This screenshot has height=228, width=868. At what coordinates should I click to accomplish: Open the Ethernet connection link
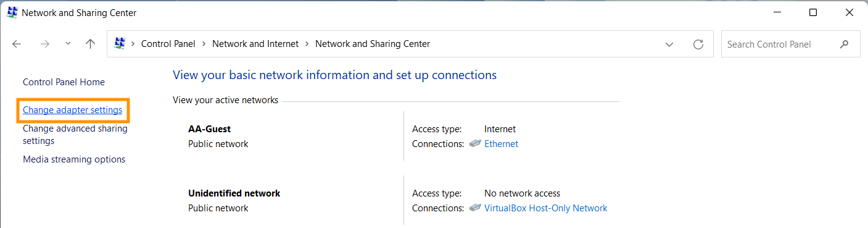coord(501,144)
